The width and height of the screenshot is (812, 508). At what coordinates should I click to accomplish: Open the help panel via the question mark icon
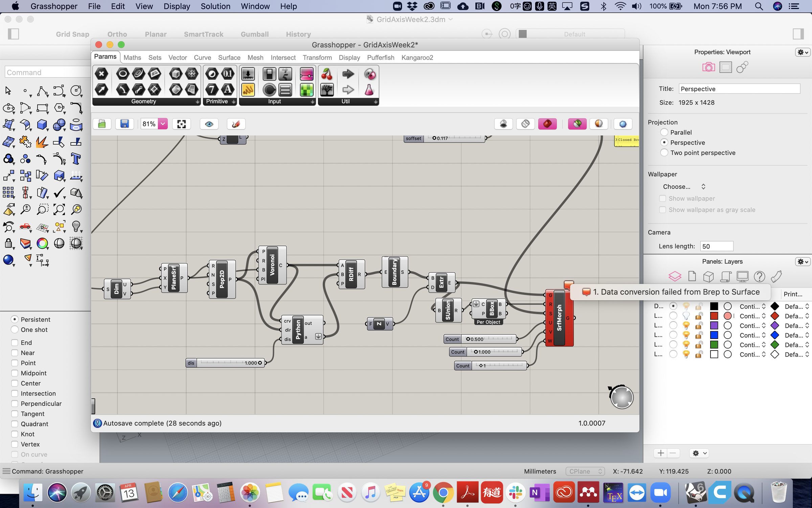coord(760,276)
